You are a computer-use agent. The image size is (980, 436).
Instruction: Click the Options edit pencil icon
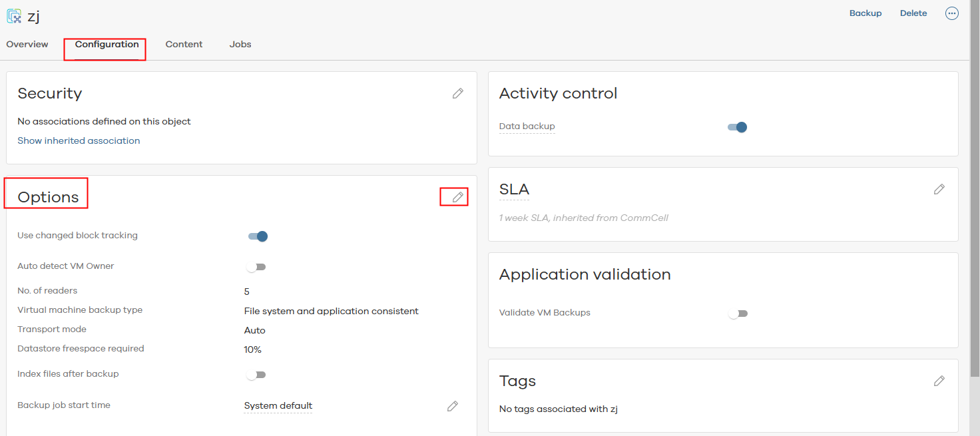coord(458,197)
